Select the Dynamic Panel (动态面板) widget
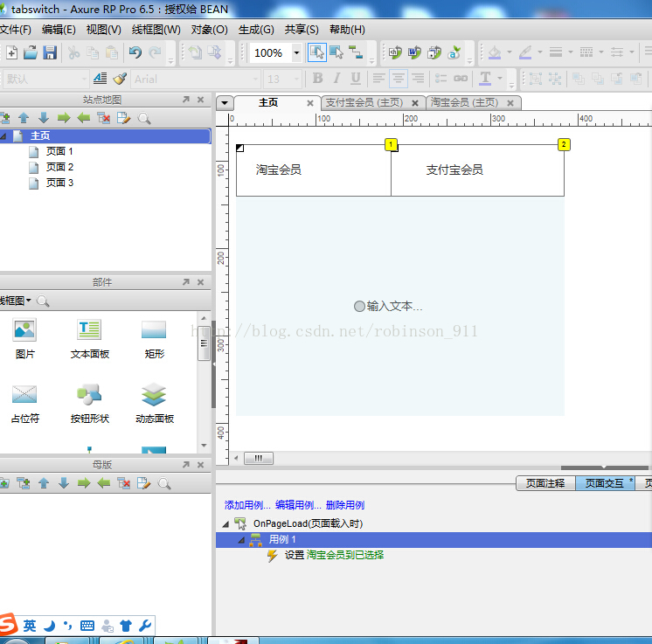This screenshot has height=644, width=652. coord(155,404)
